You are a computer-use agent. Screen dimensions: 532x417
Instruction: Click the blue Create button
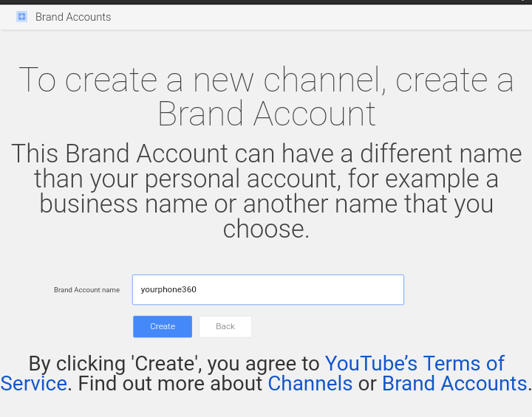point(163,326)
